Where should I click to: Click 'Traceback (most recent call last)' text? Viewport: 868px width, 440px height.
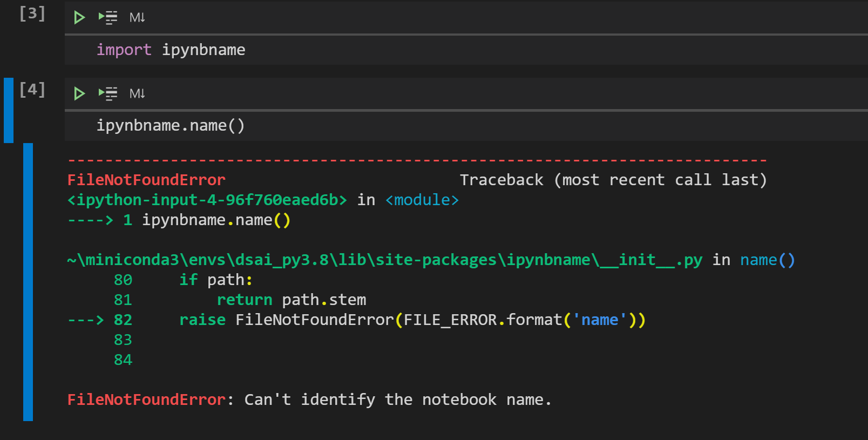613,180
